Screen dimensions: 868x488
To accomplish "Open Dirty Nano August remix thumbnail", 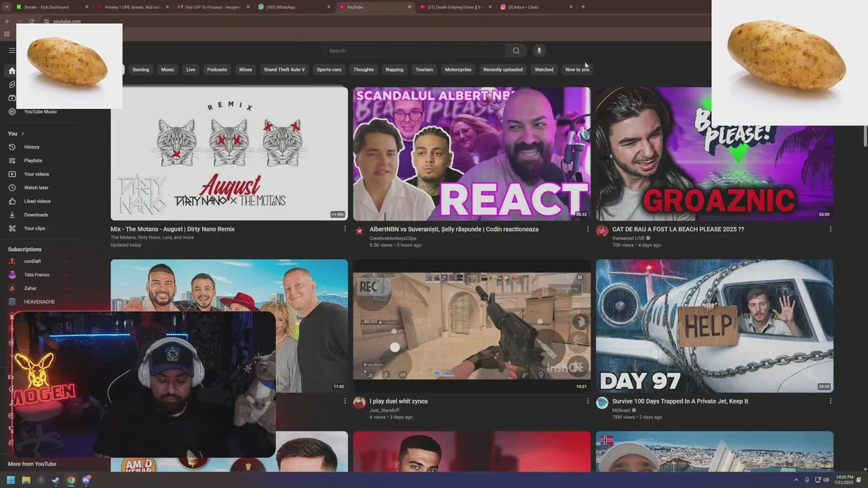I will (x=229, y=154).
